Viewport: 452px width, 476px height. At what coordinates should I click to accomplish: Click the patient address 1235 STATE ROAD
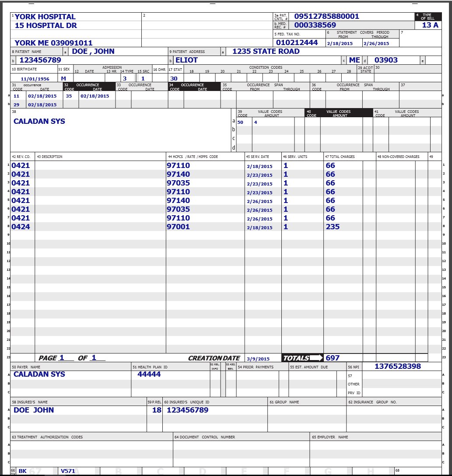point(266,51)
